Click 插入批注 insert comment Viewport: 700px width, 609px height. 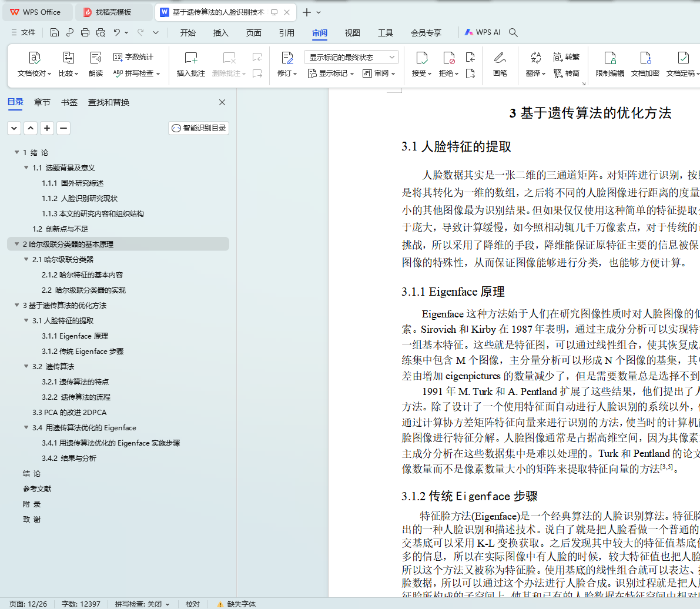coord(190,64)
